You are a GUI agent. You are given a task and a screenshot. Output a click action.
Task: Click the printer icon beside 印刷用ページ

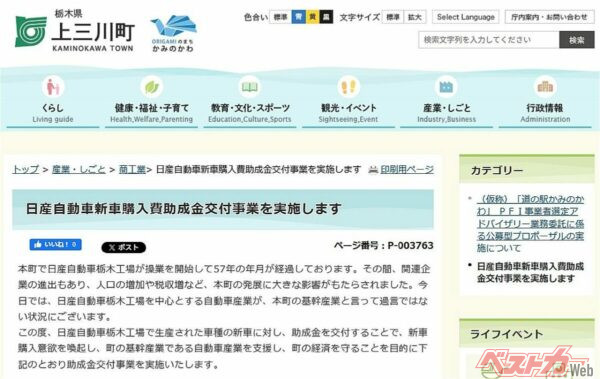(x=373, y=170)
